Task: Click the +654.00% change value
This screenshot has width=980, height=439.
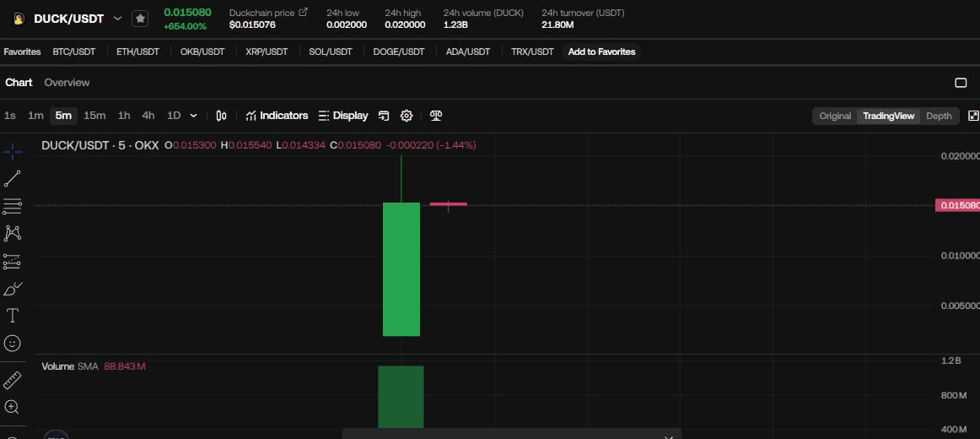Action: click(x=185, y=26)
